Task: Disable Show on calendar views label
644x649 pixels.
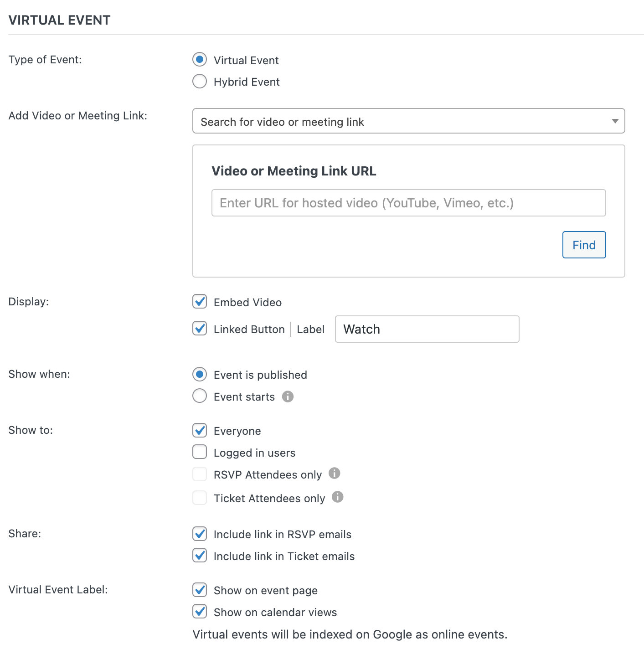Action: coord(200,612)
